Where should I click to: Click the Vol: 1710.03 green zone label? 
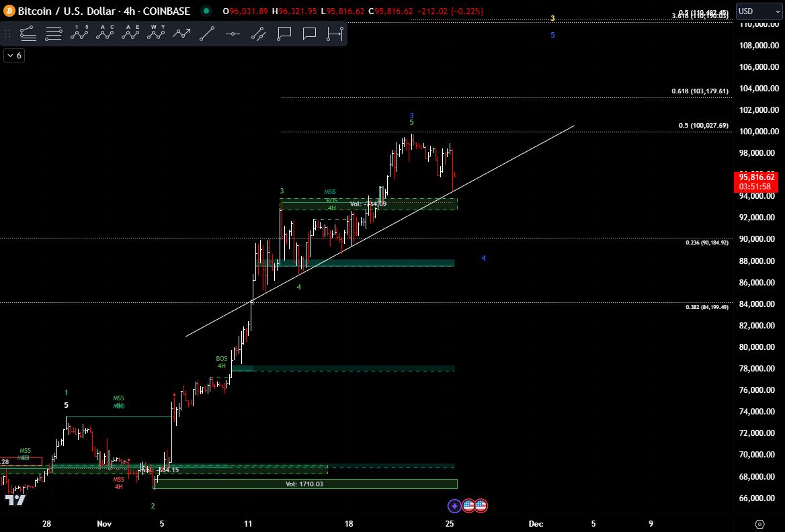[304, 484]
